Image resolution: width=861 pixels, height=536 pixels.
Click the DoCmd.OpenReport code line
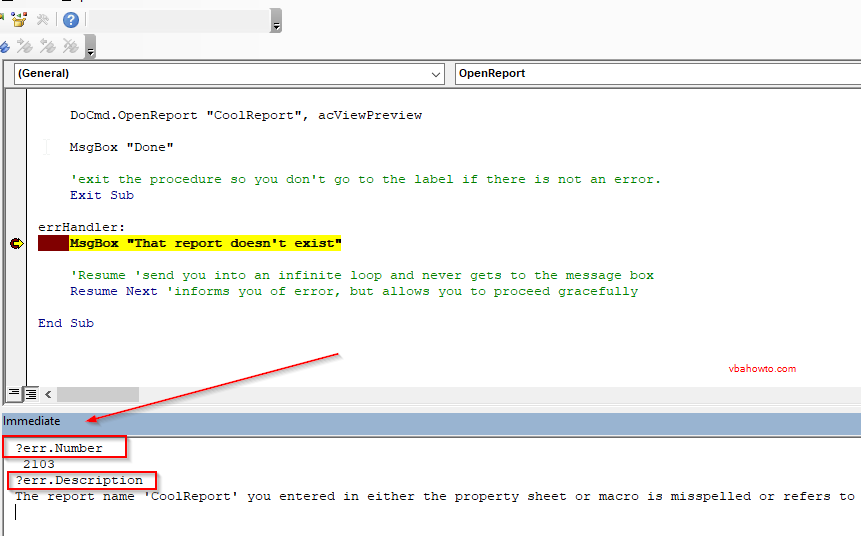[246, 115]
